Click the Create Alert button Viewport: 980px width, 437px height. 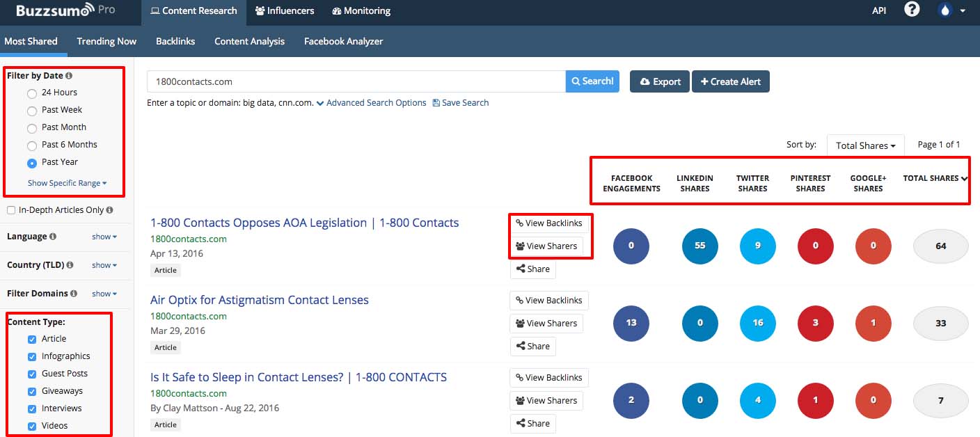pyautogui.click(x=731, y=81)
